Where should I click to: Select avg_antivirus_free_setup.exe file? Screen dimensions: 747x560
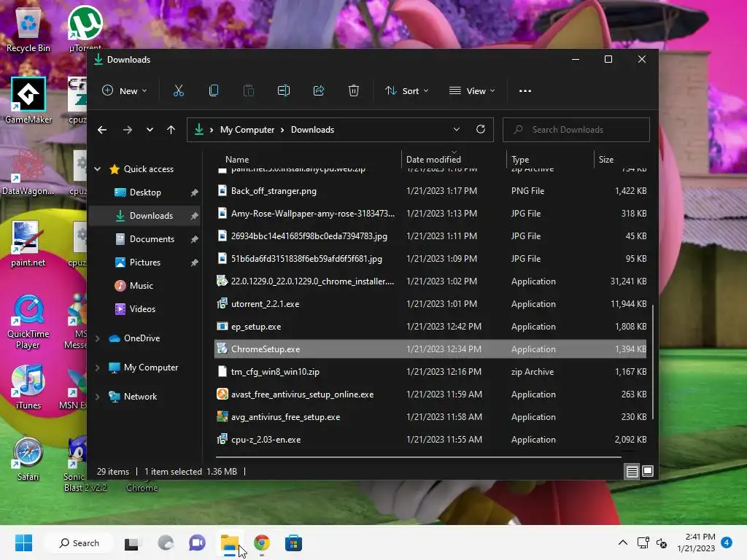[x=430, y=417]
